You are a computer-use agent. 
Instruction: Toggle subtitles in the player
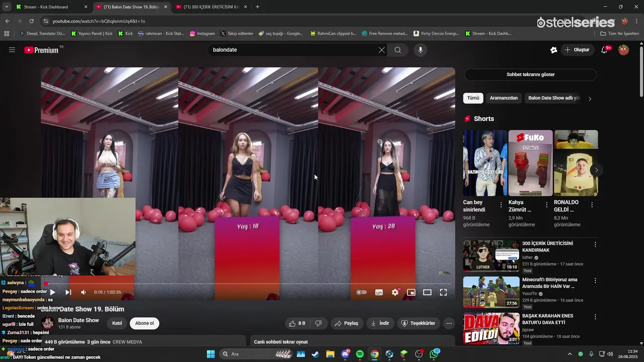point(379,292)
